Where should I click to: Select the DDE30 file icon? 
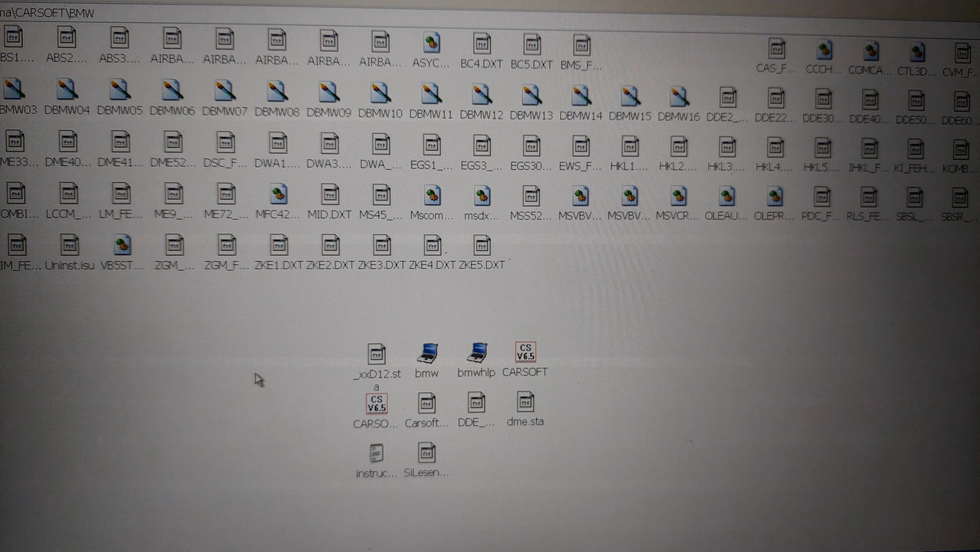pos(823,99)
